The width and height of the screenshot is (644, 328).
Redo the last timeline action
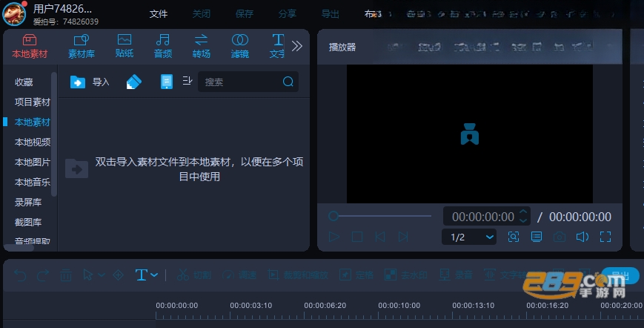pos(43,275)
